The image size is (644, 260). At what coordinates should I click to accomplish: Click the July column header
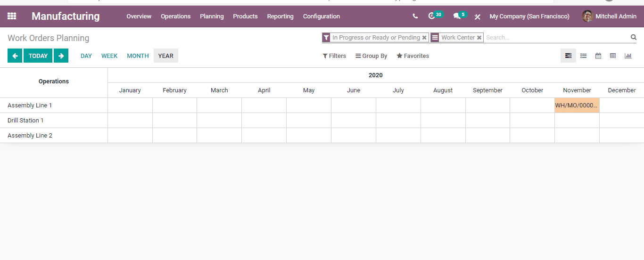click(x=398, y=90)
